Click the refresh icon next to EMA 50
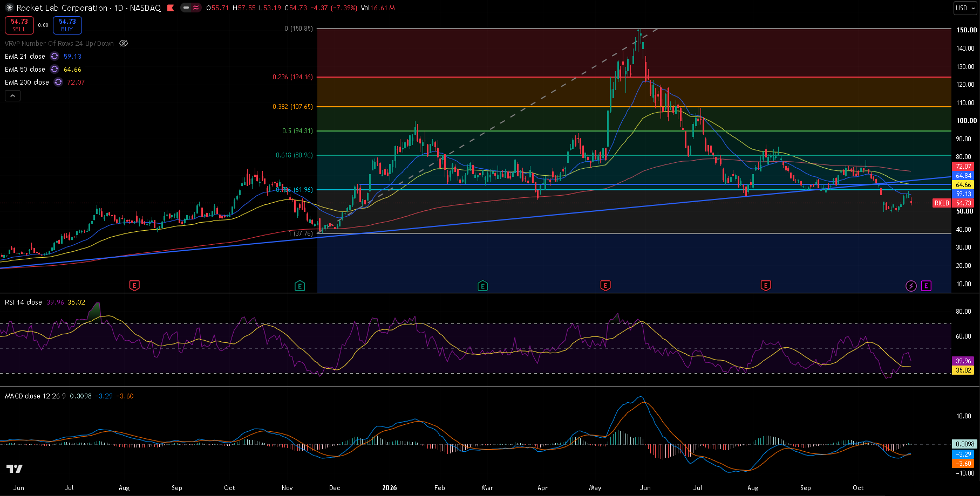The width and height of the screenshot is (980, 496). tap(55, 69)
